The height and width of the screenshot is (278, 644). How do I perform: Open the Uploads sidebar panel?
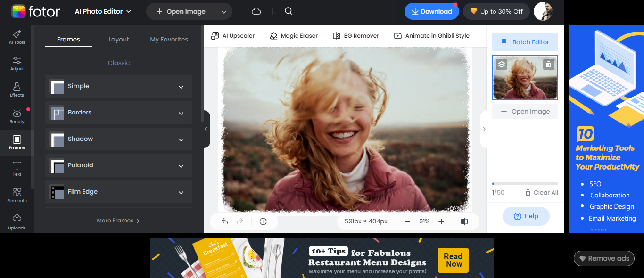click(x=17, y=221)
